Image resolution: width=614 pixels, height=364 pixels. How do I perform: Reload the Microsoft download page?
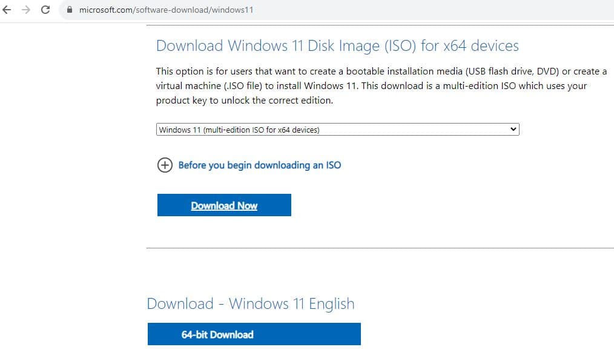[x=45, y=10]
